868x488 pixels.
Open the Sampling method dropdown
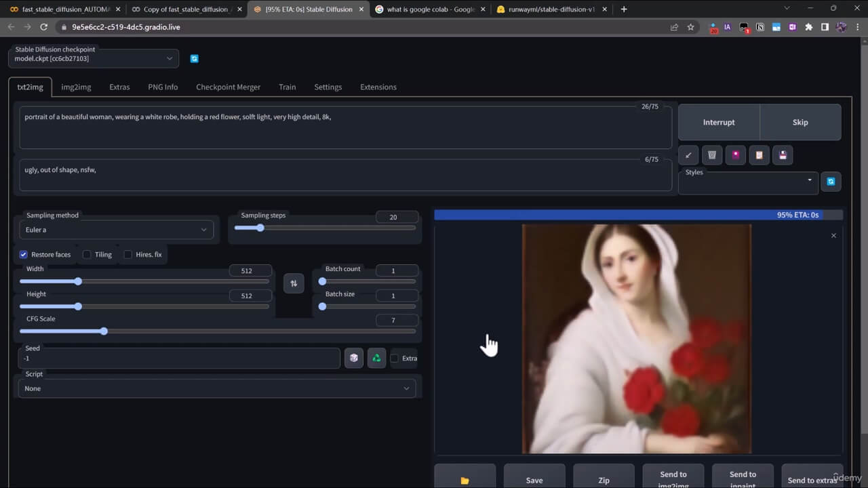tap(116, 230)
